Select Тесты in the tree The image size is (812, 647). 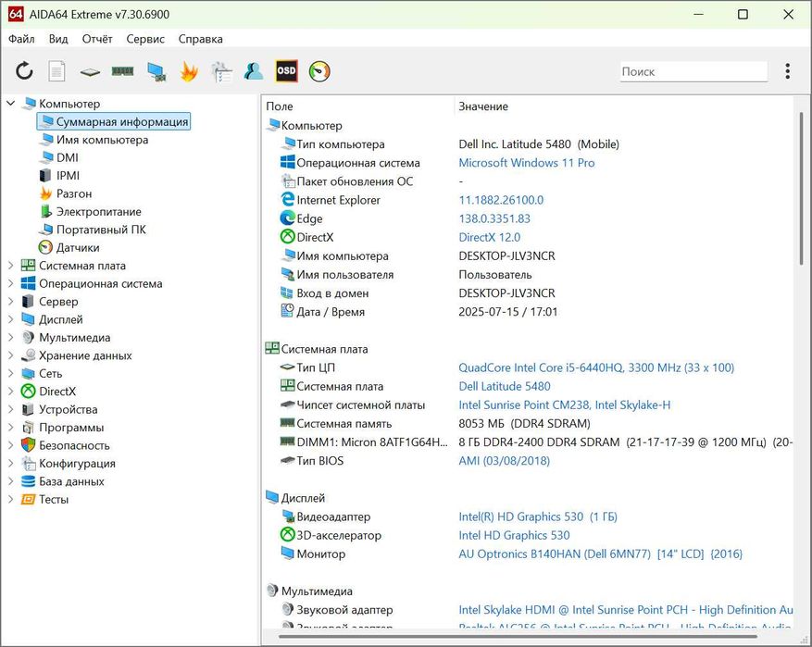pos(54,500)
